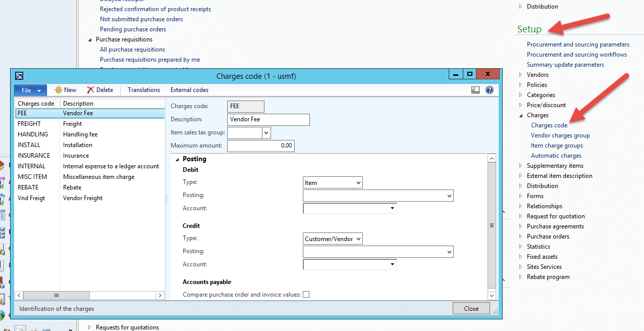The width and height of the screenshot is (644, 331).
Task: Create a New charges code (star icon)
Action: pos(65,89)
